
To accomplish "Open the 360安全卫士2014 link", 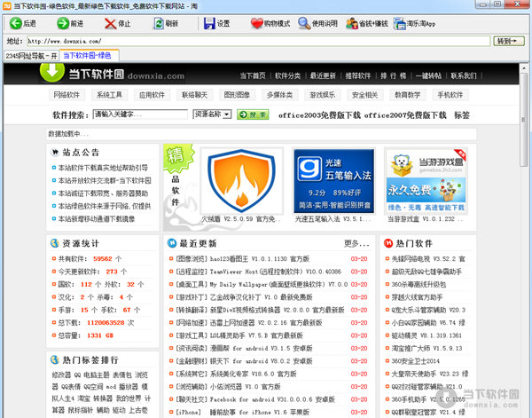I will [416, 361].
